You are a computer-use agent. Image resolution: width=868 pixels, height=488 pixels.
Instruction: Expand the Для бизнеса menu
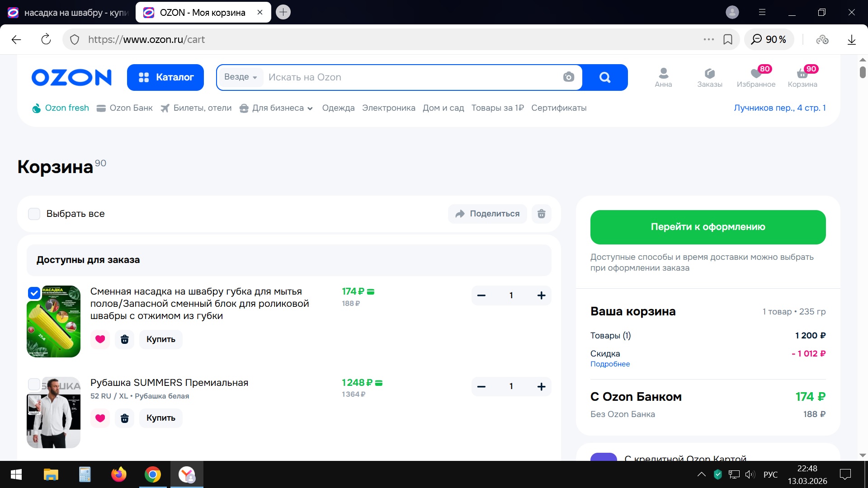[x=277, y=108]
